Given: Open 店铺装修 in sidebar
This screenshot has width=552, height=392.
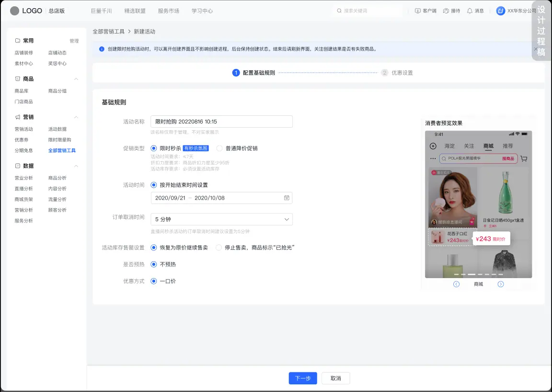Looking at the screenshot, I should [x=23, y=53].
